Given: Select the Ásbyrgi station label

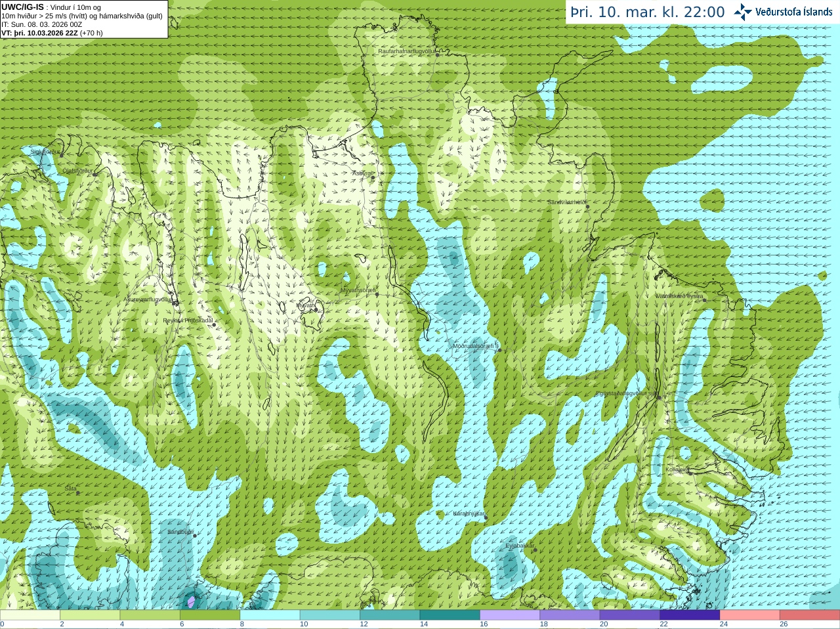Looking at the screenshot, I should click(362, 173).
